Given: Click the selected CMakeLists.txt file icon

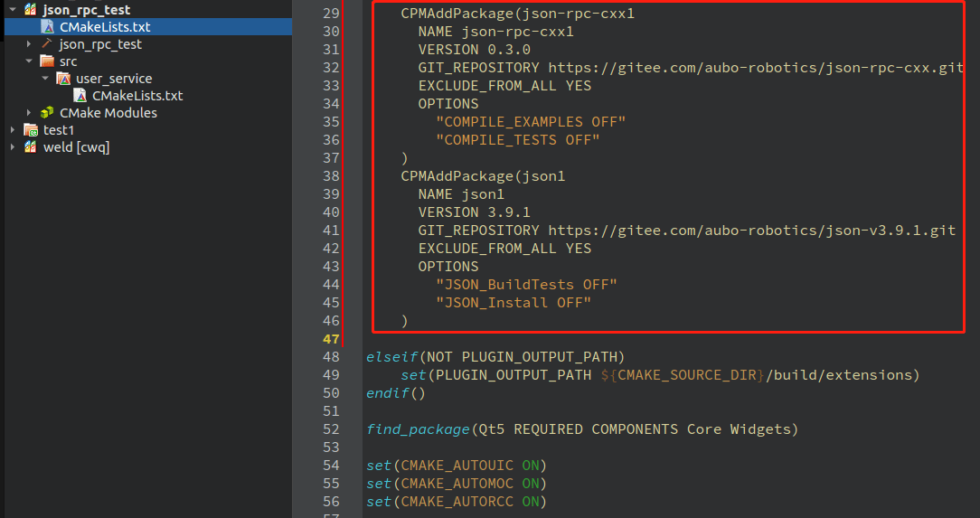Looking at the screenshot, I should pyautogui.click(x=48, y=27).
